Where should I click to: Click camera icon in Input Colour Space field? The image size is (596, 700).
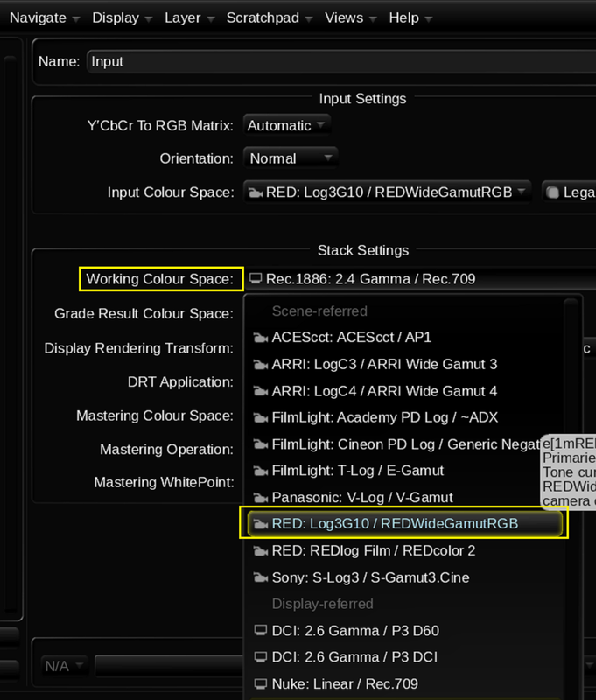coord(256,192)
